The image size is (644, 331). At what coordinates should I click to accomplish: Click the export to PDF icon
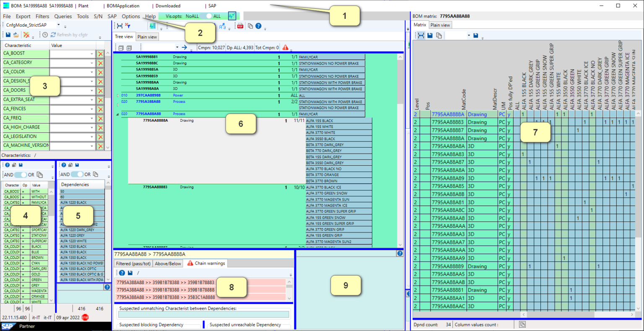240,26
